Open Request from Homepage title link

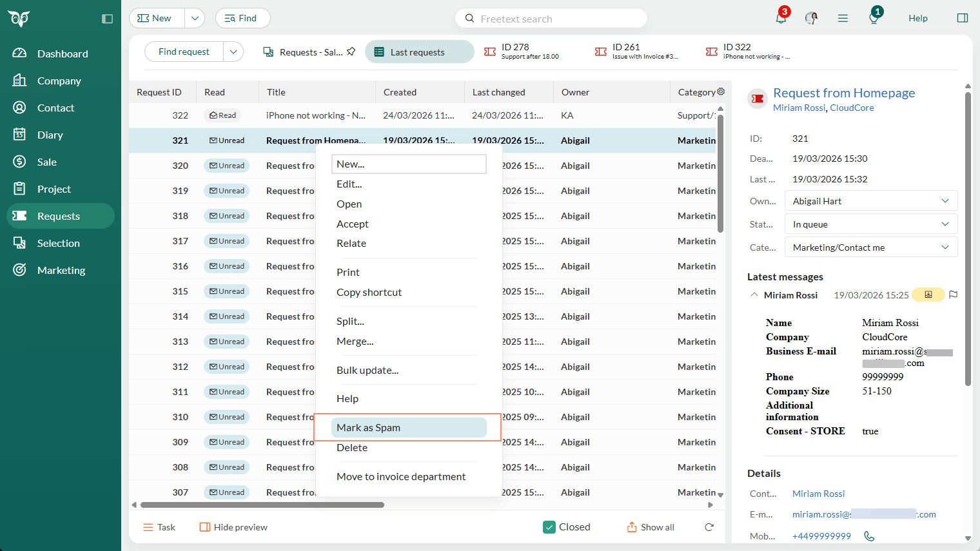tap(844, 93)
